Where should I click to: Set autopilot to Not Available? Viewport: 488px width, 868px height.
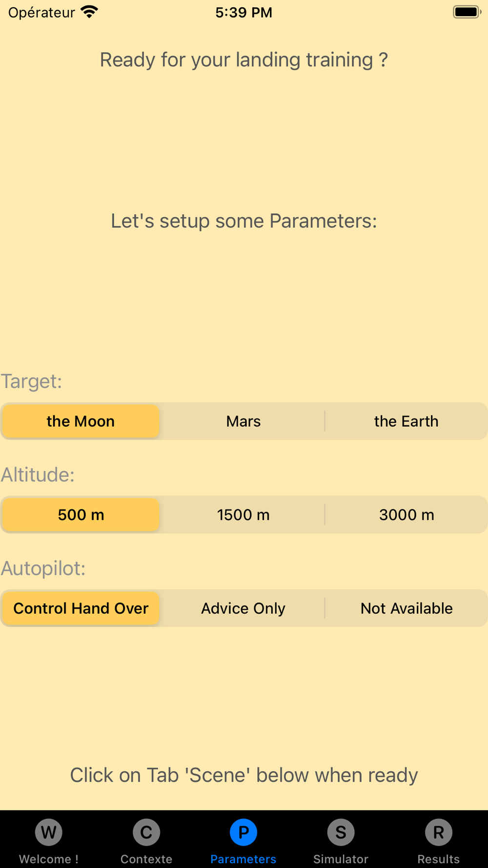[406, 609]
